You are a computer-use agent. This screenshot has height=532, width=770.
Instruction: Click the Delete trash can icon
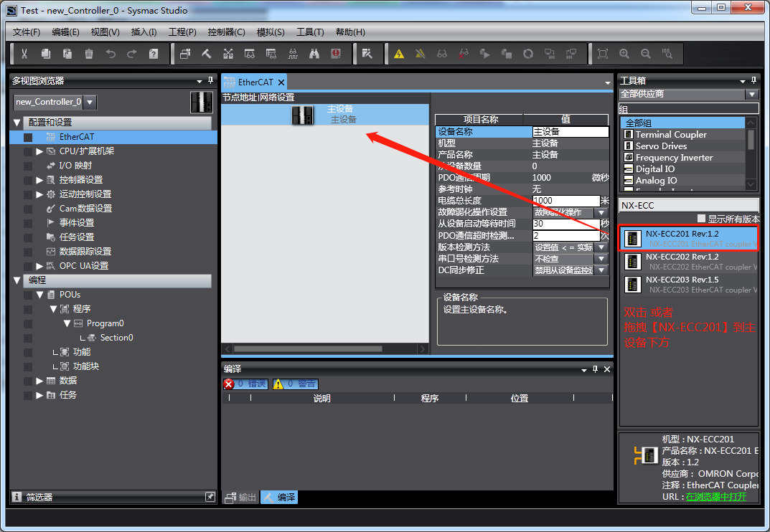89,54
